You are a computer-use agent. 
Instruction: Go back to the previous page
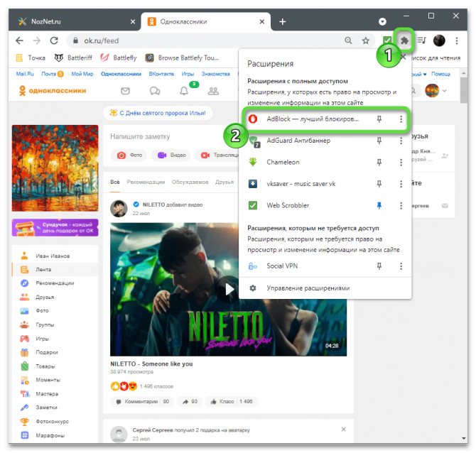[x=19, y=40]
